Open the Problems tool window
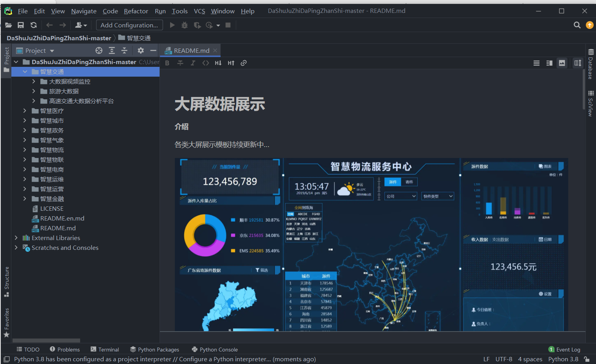Screen dimensions: 596x364 (65, 350)
